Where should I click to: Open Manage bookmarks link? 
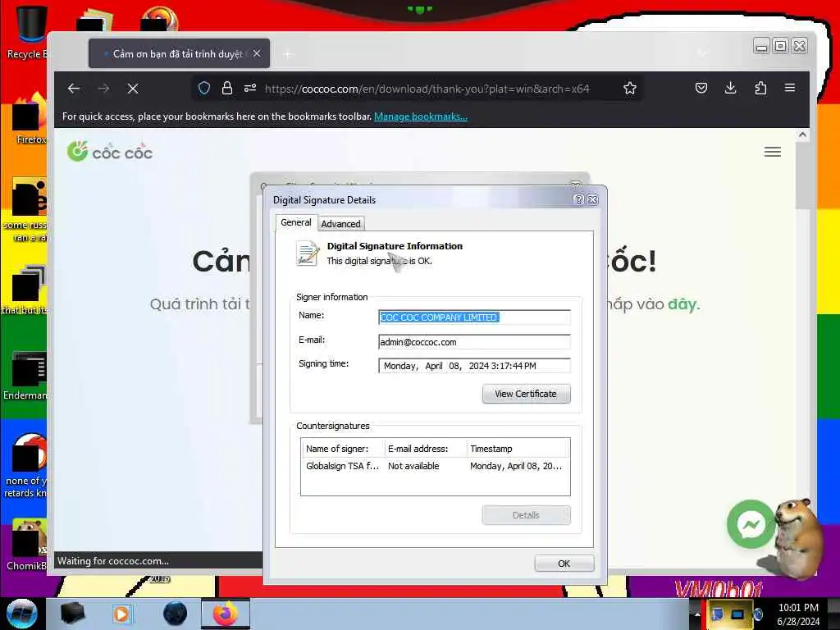(x=421, y=116)
